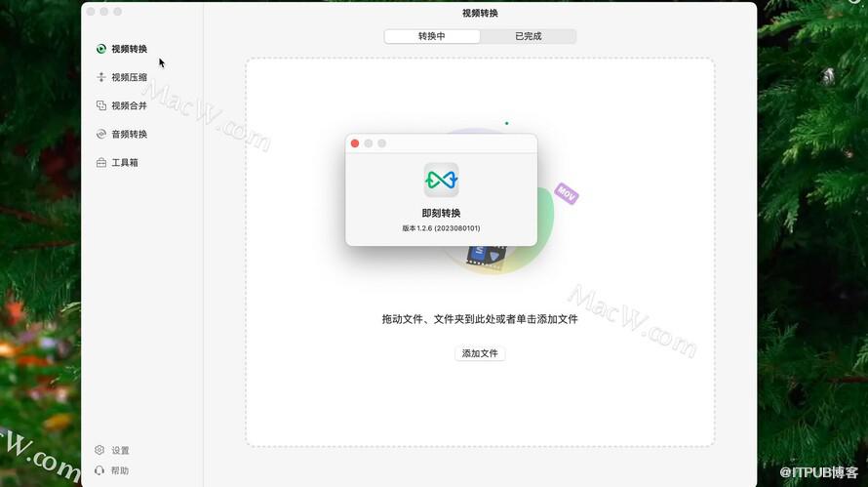Open 视频压缩 section label
868x487 pixels.
[129, 77]
